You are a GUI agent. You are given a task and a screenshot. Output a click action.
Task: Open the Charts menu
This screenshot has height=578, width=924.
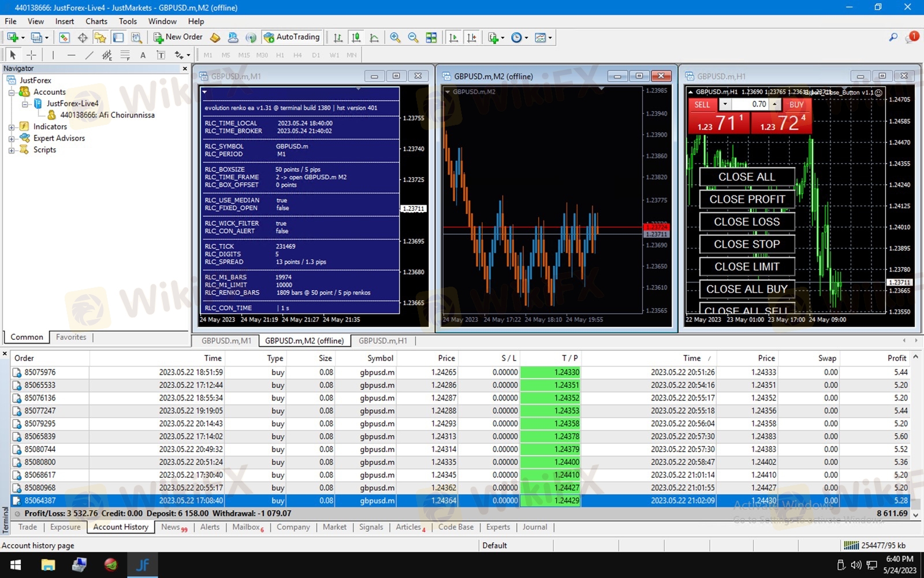point(96,21)
